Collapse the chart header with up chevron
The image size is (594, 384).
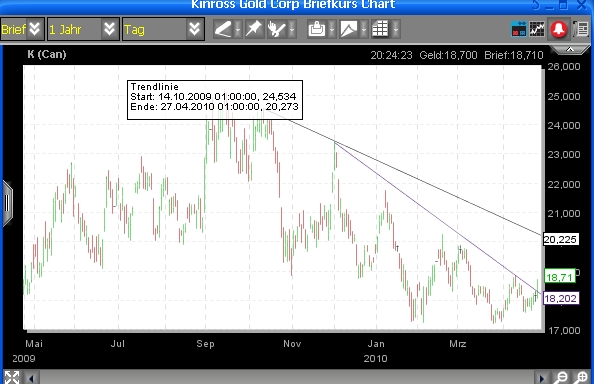(x=569, y=50)
